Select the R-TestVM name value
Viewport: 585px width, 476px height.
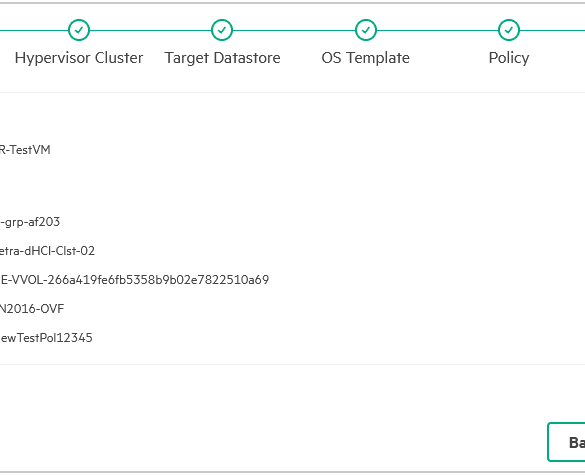25,150
